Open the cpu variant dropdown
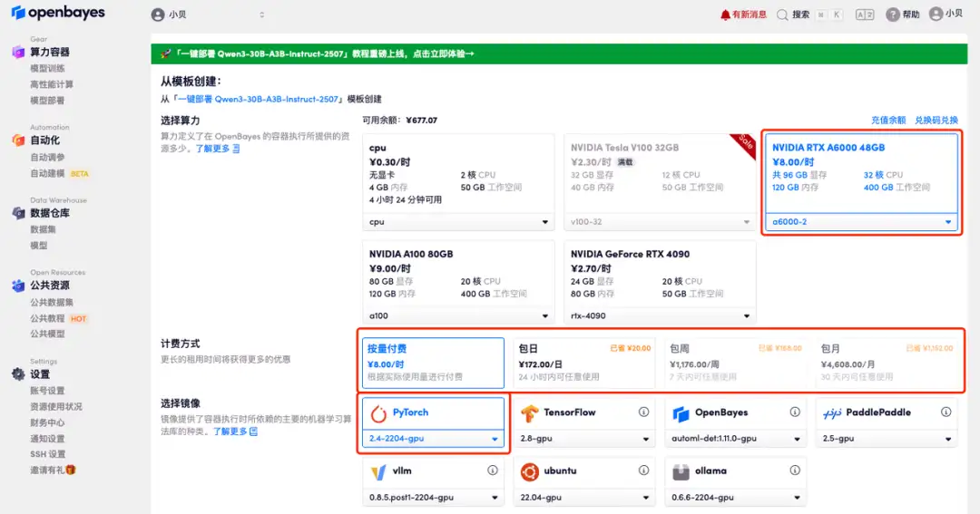Image resolution: width=980 pixels, height=514 pixels. coord(458,222)
